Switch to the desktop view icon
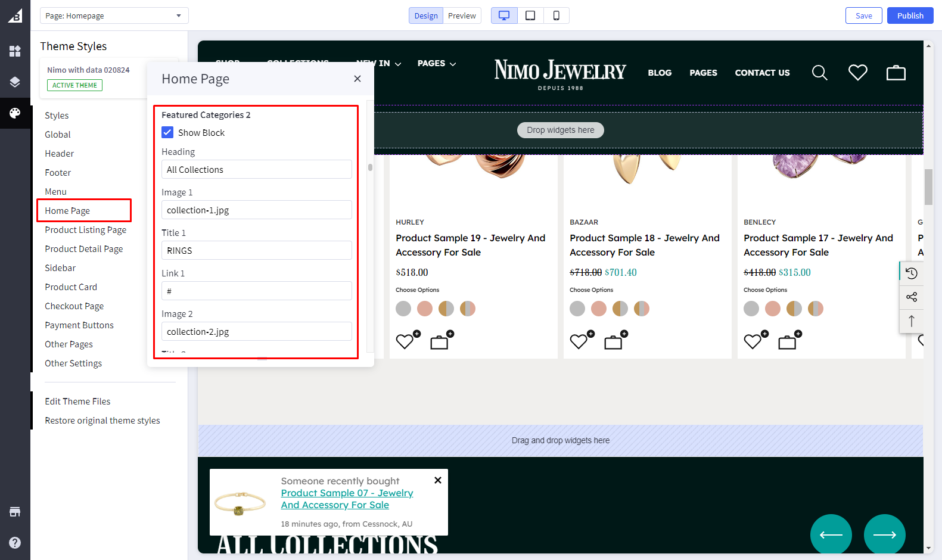The image size is (942, 560). coord(504,15)
